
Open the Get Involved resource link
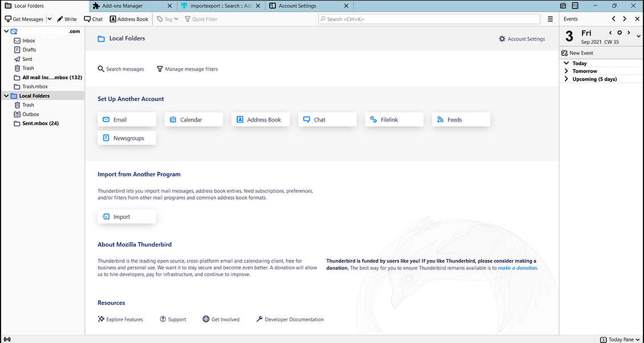221,319
